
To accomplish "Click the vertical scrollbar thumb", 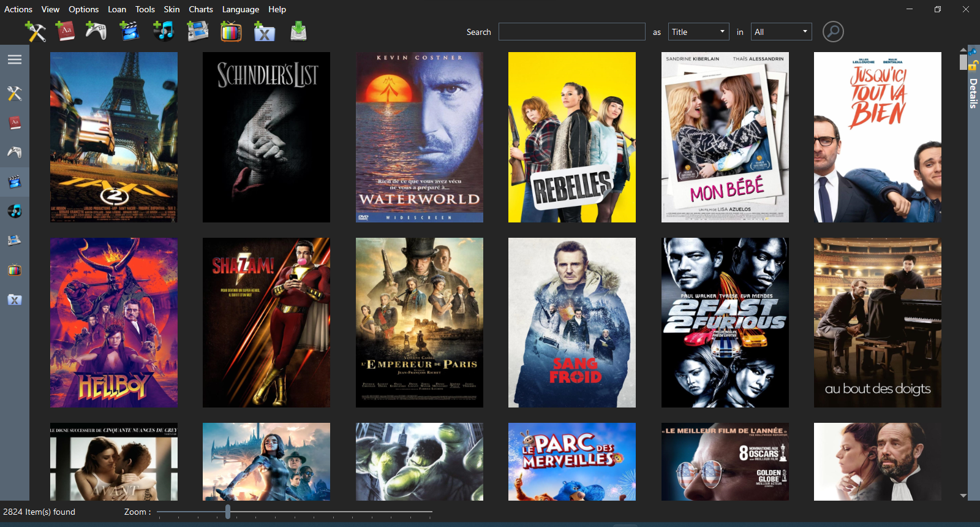I will point(963,63).
